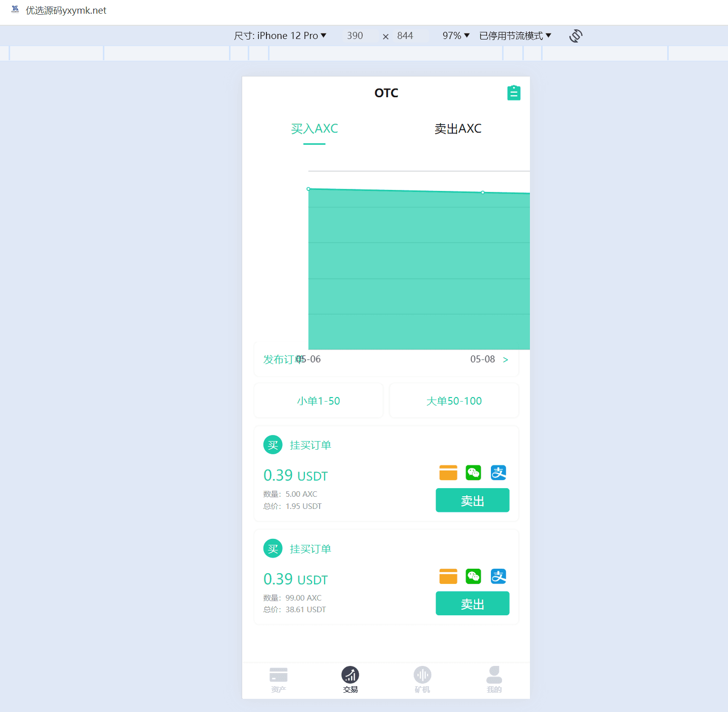Select the 交易 trade tab

[350, 680]
